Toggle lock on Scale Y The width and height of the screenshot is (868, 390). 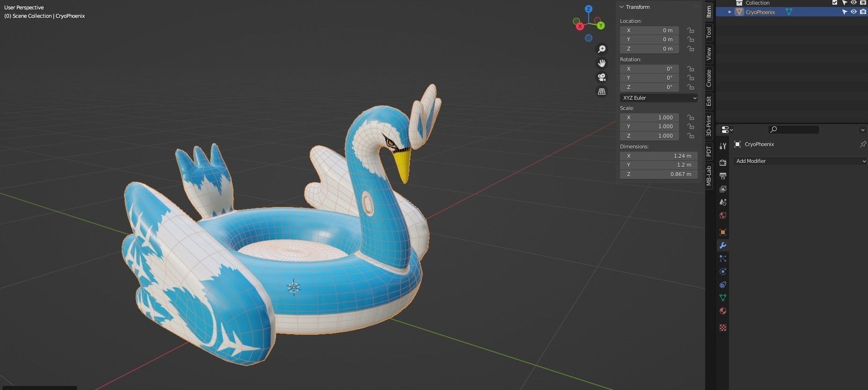point(691,126)
